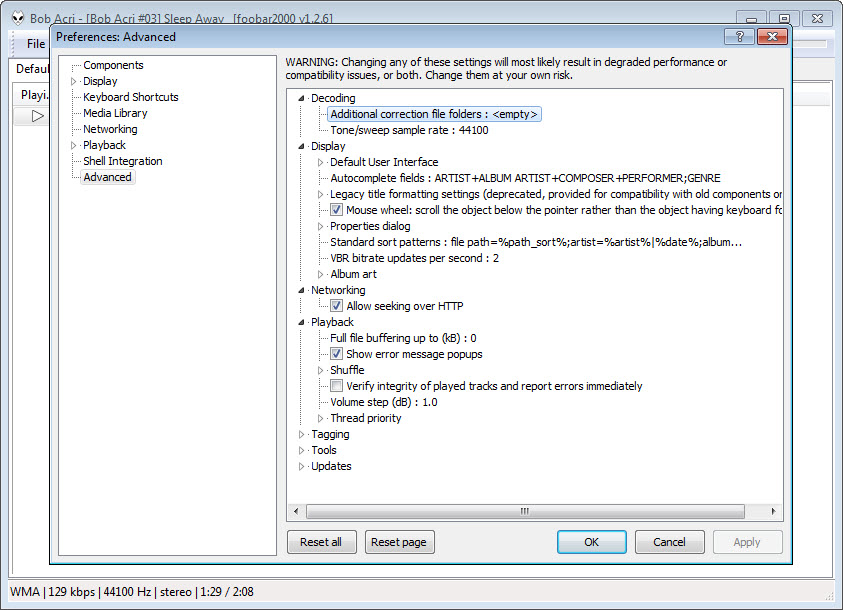
Task: Expand Legacy title formatting settings
Action: tap(320, 194)
